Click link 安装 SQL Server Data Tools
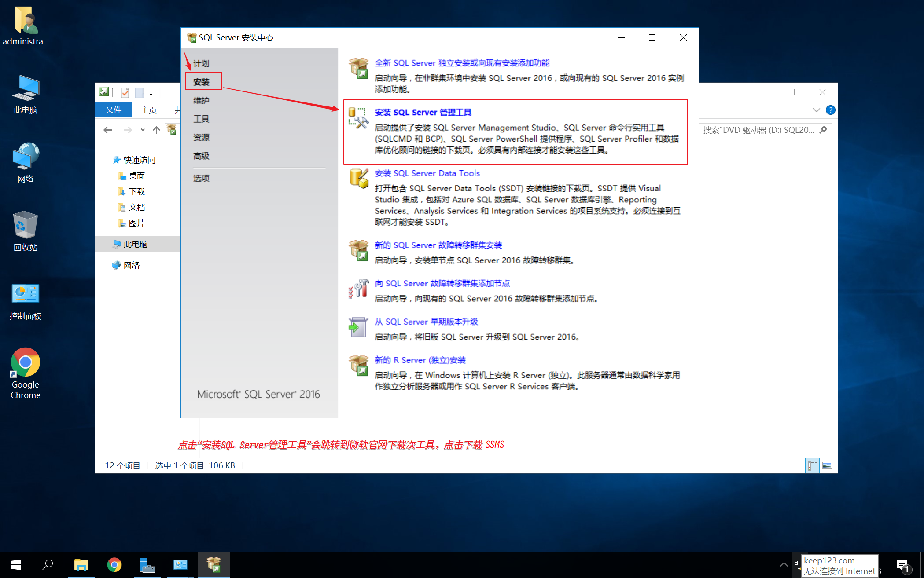The height and width of the screenshot is (578, 924). 427,173
